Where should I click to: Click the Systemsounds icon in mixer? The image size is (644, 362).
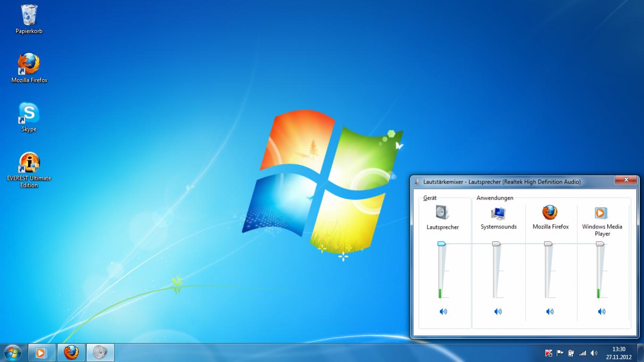(498, 213)
